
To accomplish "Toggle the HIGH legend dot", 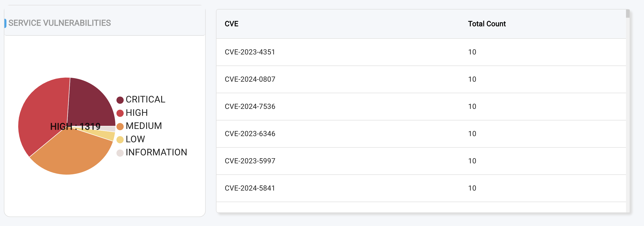I will tap(120, 113).
